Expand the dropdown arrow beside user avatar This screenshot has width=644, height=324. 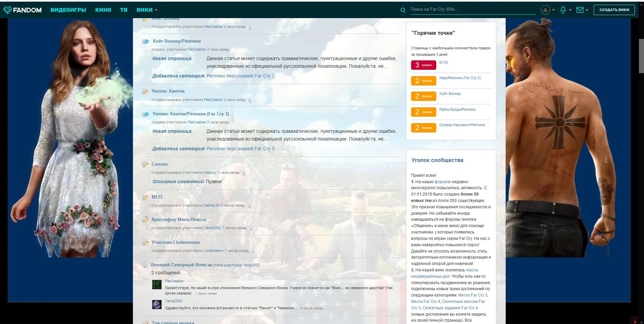point(553,10)
